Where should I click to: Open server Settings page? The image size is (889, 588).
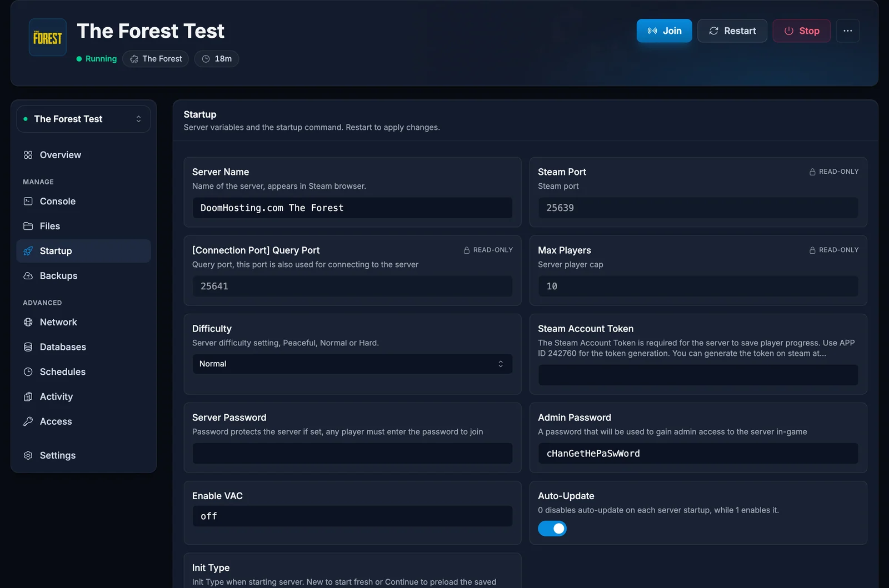click(x=83, y=455)
